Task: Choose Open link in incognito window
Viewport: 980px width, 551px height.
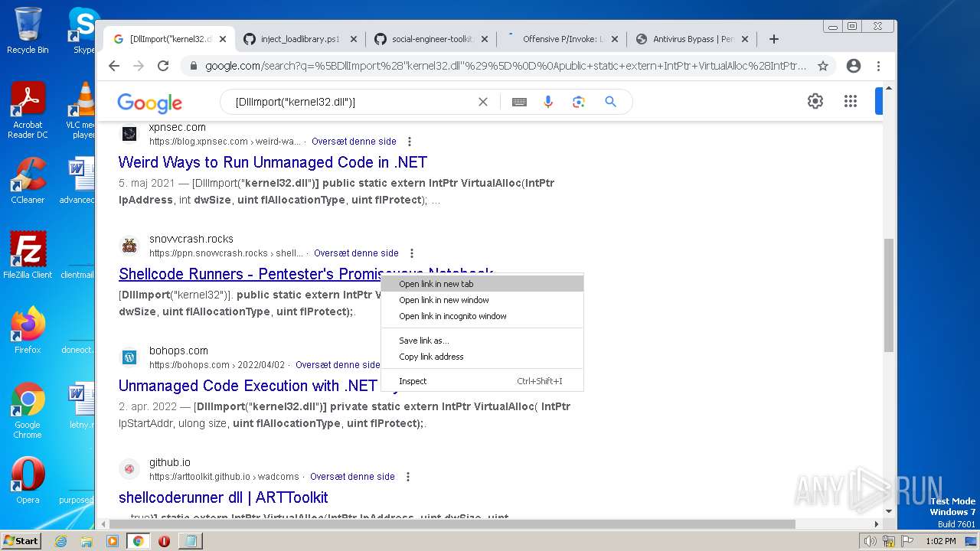Action: [482, 316]
